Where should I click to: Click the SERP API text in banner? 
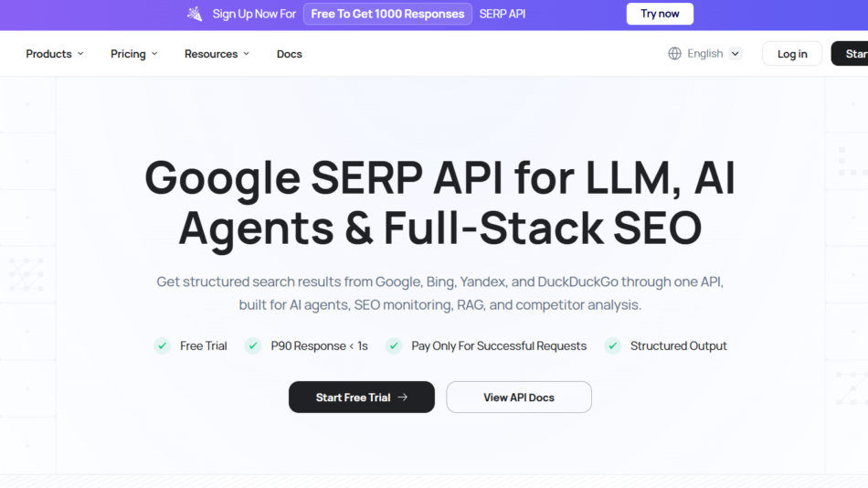click(503, 14)
